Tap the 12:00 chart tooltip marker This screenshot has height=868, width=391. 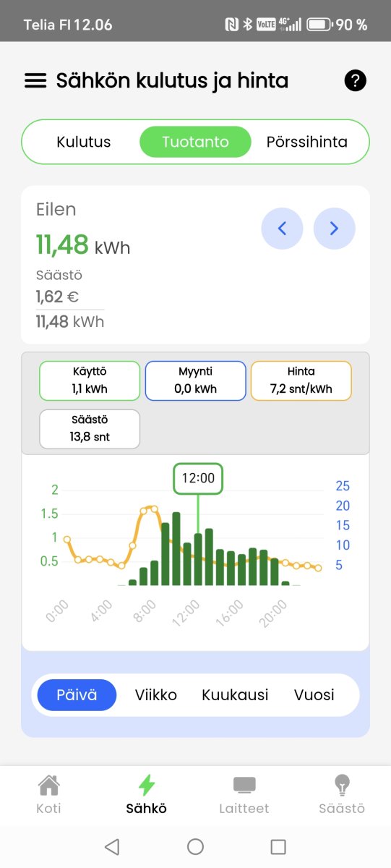[x=198, y=478]
